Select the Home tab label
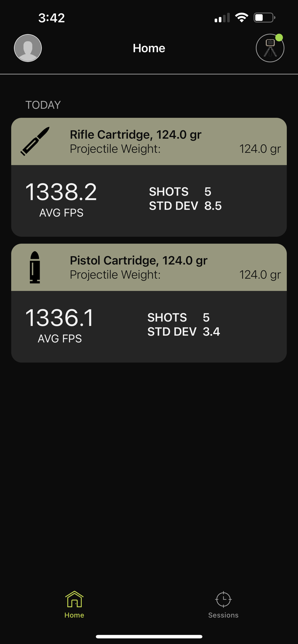Viewport: 298px width, 644px height. pos(74,615)
